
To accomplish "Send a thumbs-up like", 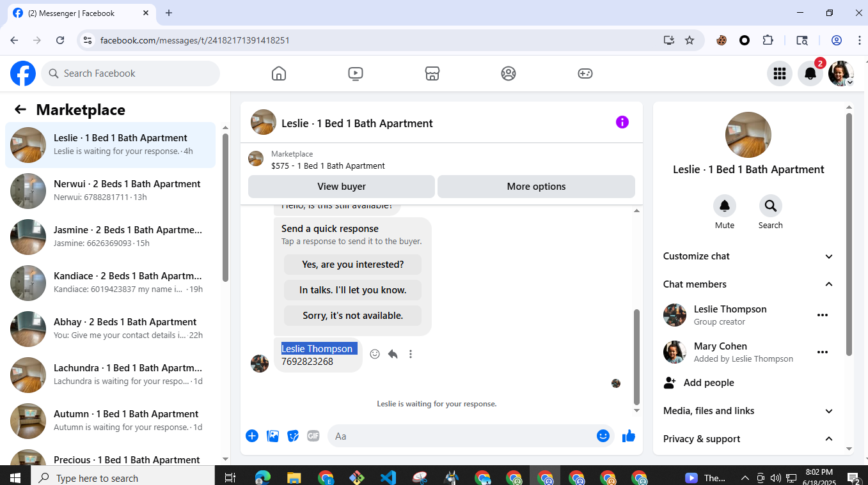I will (629, 436).
